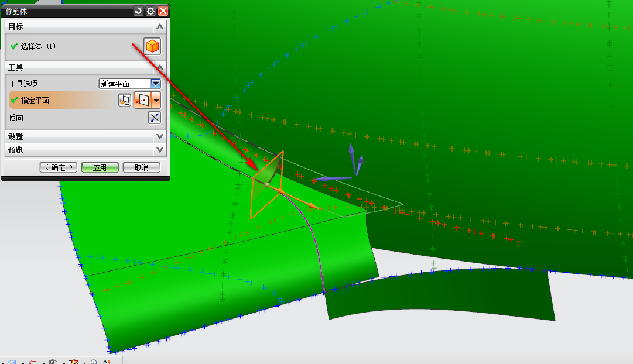Collapse the 目标 section
The width and height of the screenshot is (633, 364).
click(160, 26)
